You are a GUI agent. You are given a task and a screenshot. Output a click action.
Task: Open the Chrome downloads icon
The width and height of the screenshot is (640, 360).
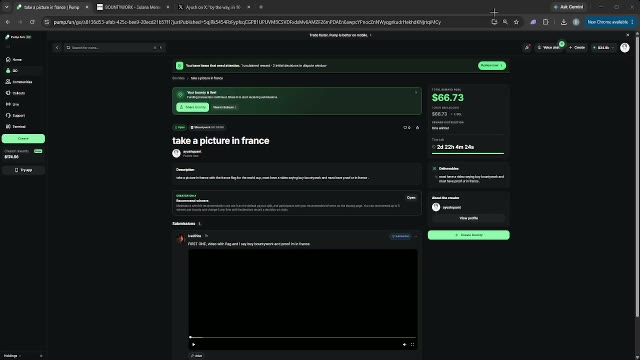564,22
